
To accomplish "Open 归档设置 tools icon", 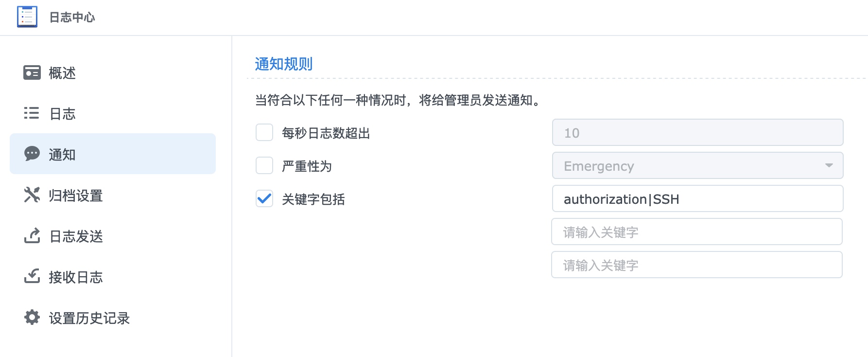I will pyautogui.click(x=32, y=195).
